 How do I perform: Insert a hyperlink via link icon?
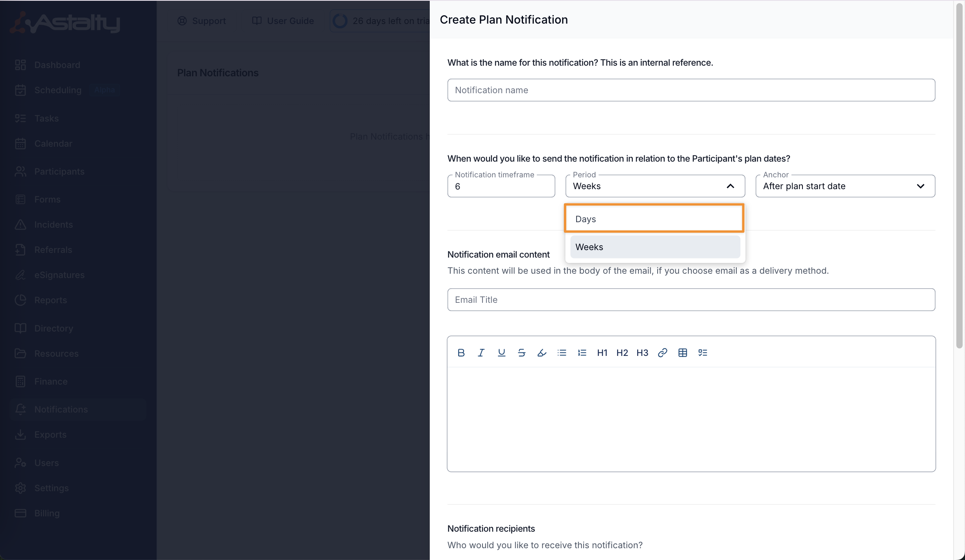pyautogui.click(x=662, y=352)
